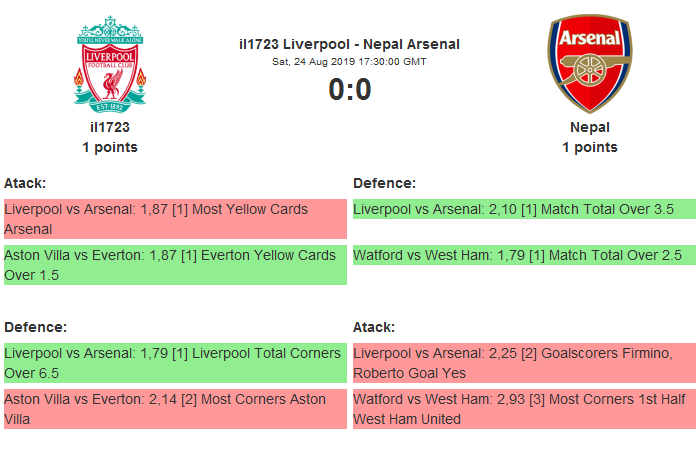Screen dimensions: 700x460
Task: Select the Nepal player name
Action: click(x=590, y=127)
